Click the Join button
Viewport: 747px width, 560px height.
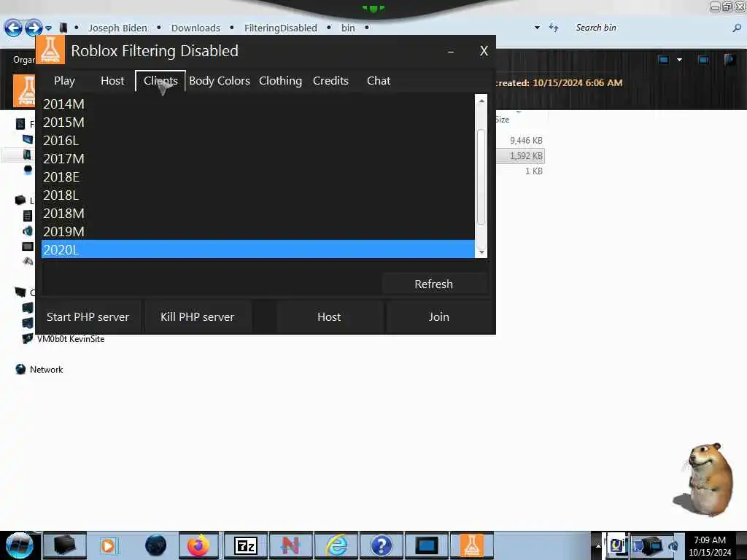[x=438, y=317]
